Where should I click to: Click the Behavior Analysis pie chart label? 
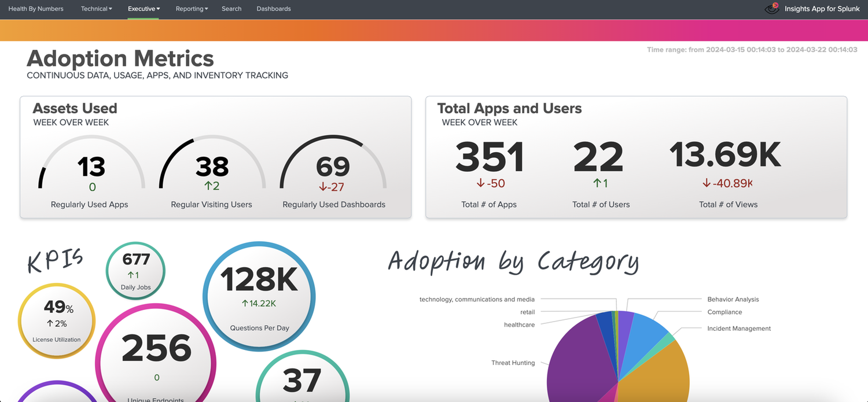(x=733, y=300)
